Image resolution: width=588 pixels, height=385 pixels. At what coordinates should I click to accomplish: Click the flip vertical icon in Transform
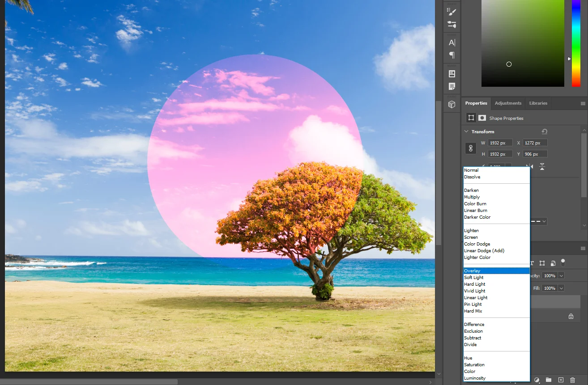(542, 167)
